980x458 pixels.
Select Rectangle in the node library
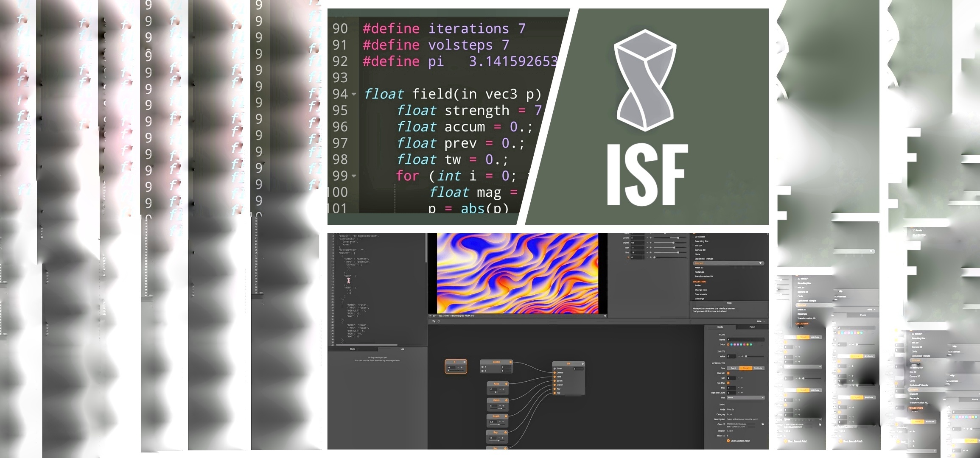700,272
